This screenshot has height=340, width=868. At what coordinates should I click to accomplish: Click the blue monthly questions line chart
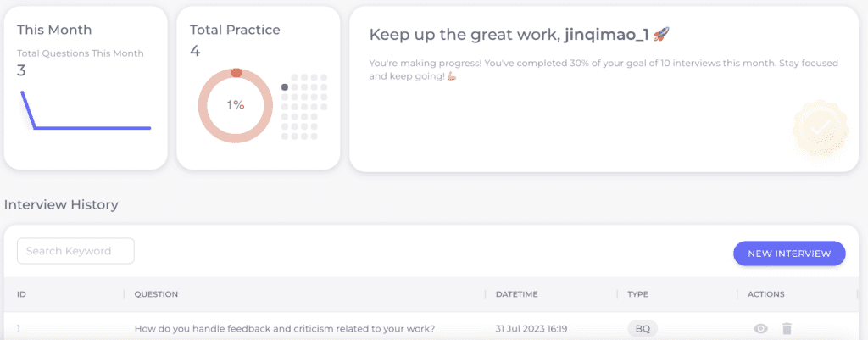click(x=86, y=110)
